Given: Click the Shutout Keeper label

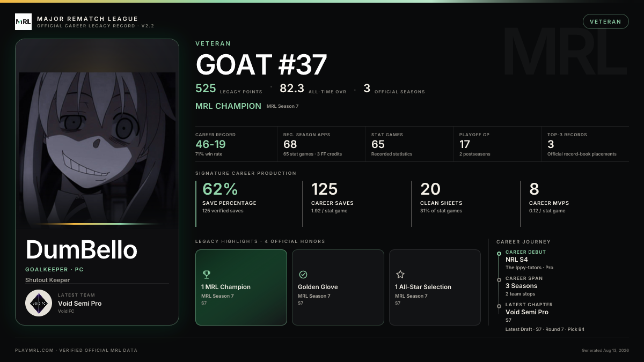Looking at the screenshot, I should coord(47,280).
